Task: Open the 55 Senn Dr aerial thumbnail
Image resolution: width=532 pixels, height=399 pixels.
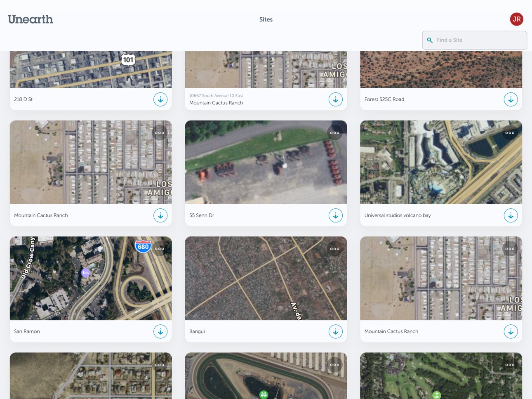Action: point(266,162)
